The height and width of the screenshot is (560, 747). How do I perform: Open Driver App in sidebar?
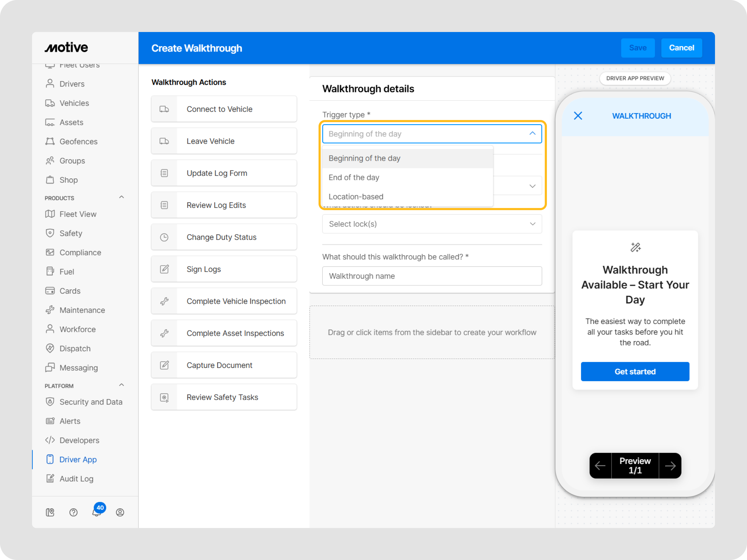click(78, 459)
